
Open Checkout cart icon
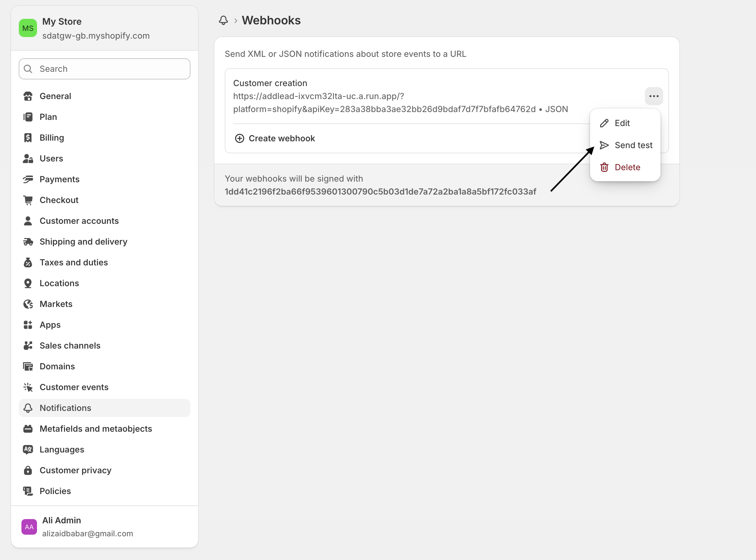click(28, 200)
